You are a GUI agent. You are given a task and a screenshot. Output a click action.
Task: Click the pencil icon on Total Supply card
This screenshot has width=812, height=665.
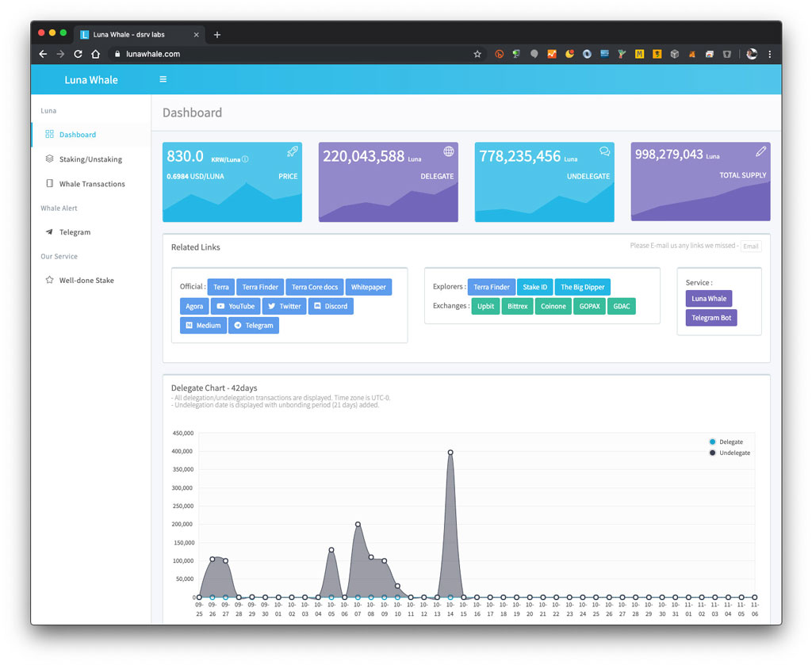[760, 151]
